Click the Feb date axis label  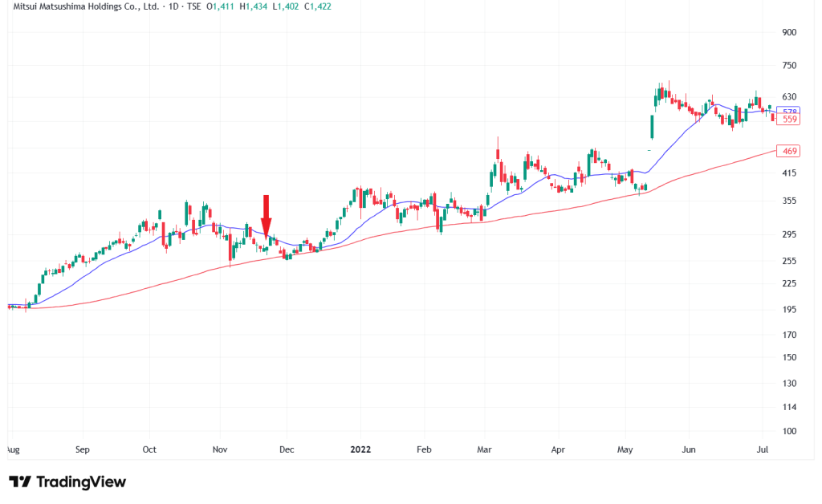[424, 449]
